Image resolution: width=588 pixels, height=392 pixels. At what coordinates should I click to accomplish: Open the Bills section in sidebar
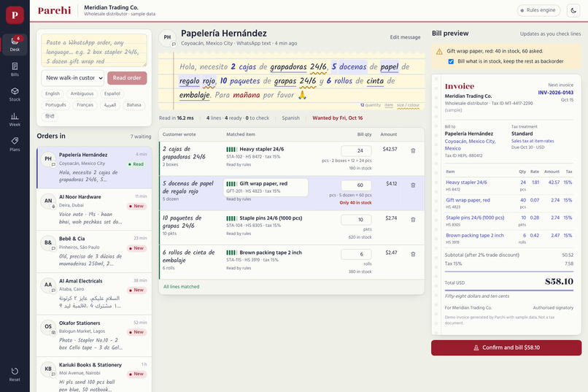pos(15,69)
